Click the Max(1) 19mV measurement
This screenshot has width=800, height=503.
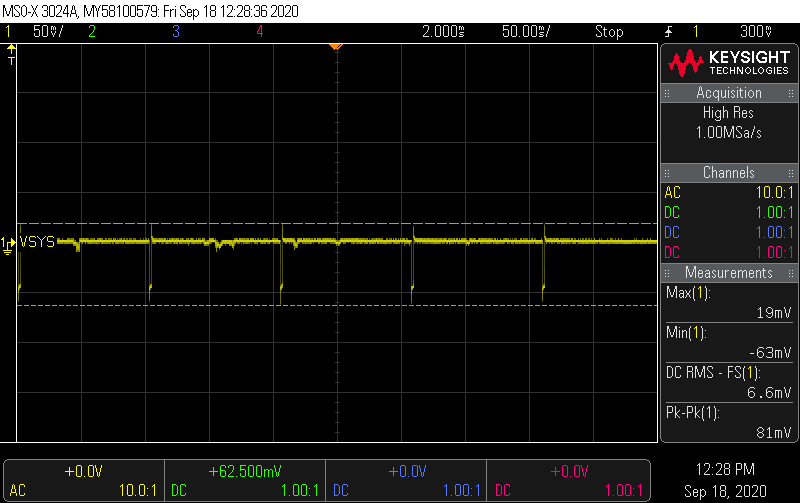pos(729,303)
